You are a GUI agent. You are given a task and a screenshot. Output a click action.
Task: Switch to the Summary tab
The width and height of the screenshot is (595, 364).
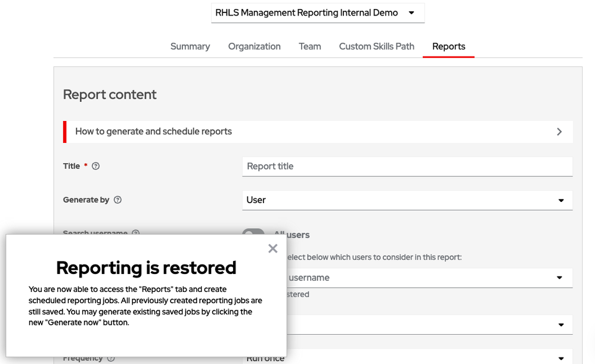tap(190, 46)
